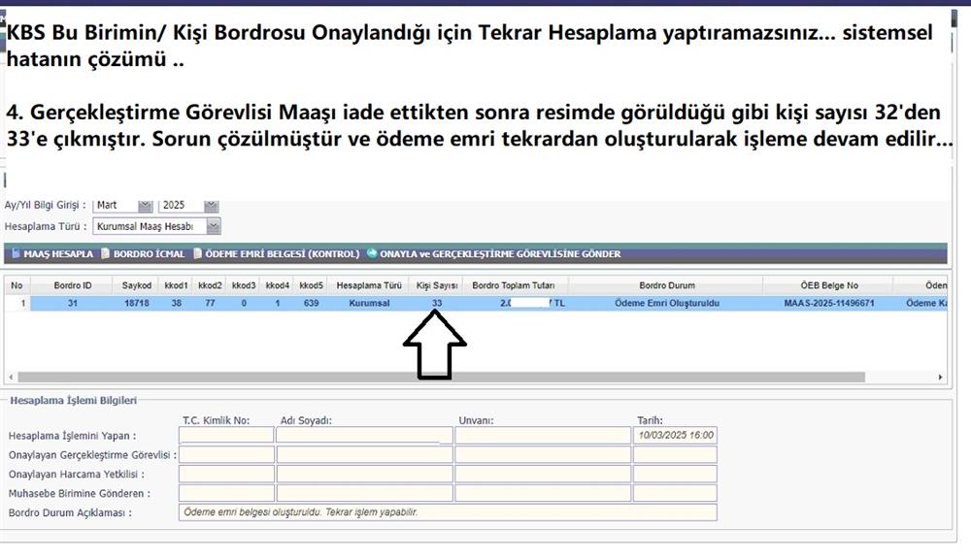The image size is (971, 560).
Task: Click the kkod1 column header
Action: [x=177, y=285]
